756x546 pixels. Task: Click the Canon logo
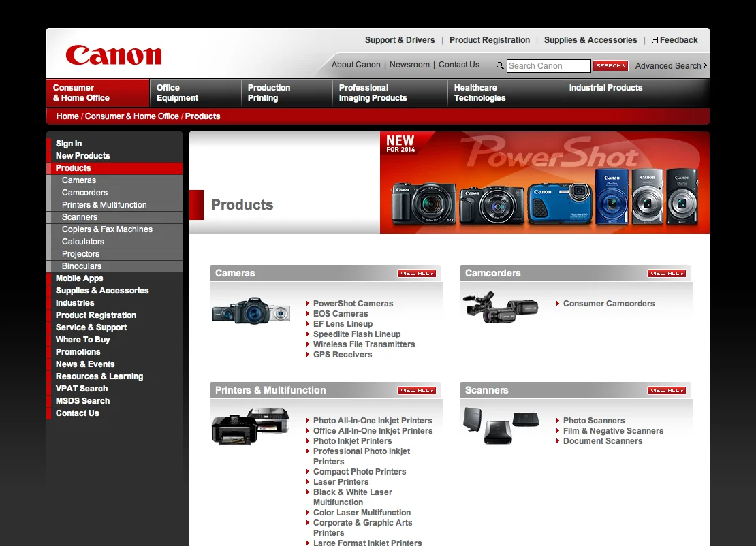(112, 54)
